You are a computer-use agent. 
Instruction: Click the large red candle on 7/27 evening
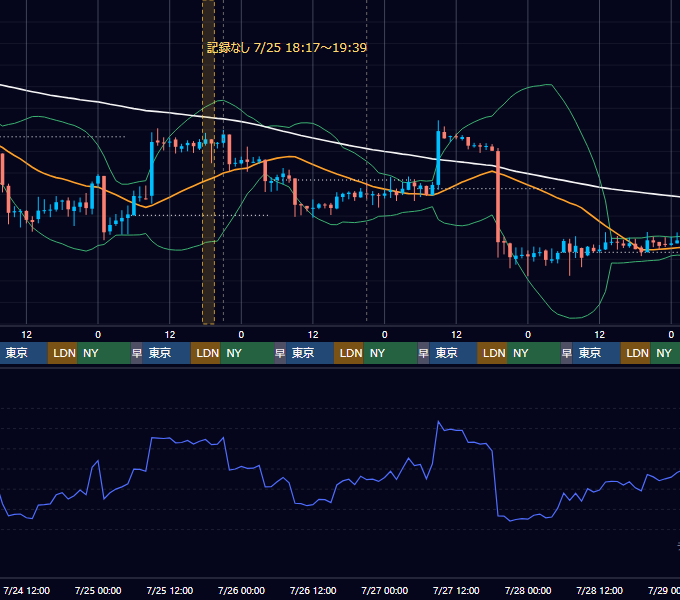tap(498, 197)
